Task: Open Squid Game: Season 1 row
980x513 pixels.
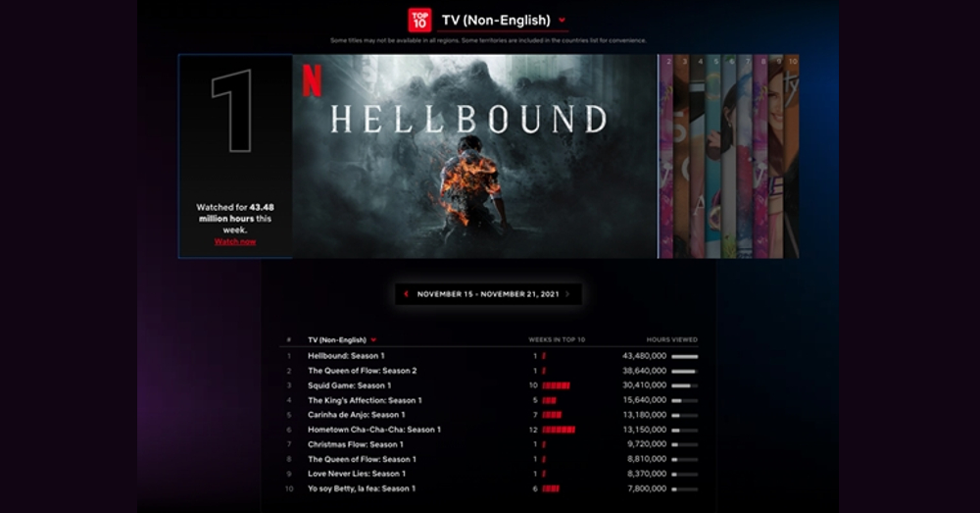Action: 489,385
